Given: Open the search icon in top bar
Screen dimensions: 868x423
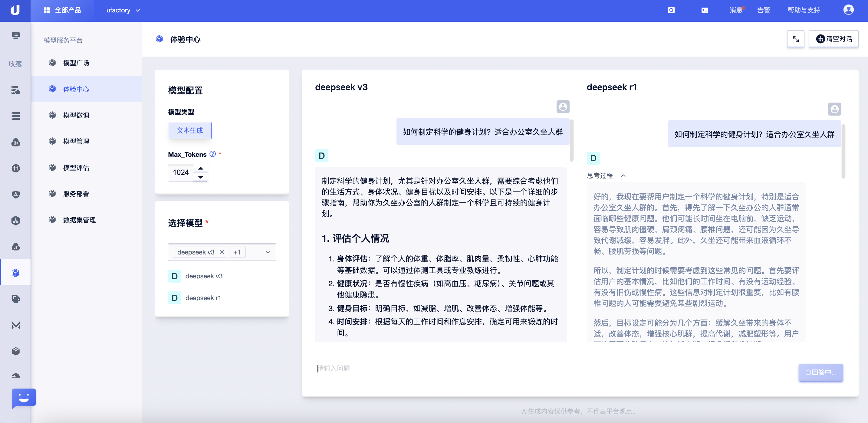Looking at the screenshot, I should [671, 10].
